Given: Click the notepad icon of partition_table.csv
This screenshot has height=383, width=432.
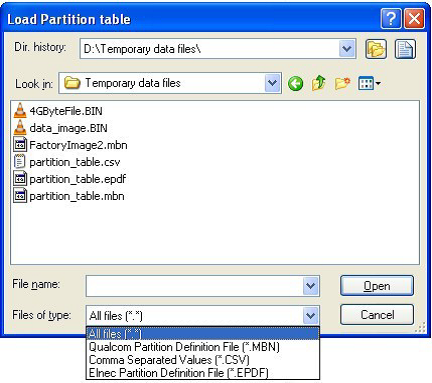Looking at the screenshot, I should point(20,162).
